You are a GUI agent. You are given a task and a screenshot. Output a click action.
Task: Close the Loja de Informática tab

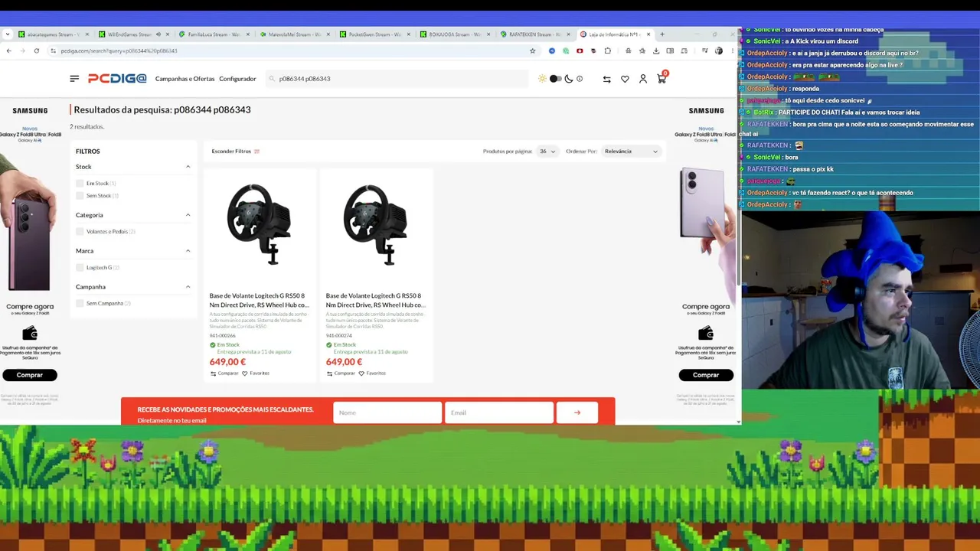pos(648,34)
